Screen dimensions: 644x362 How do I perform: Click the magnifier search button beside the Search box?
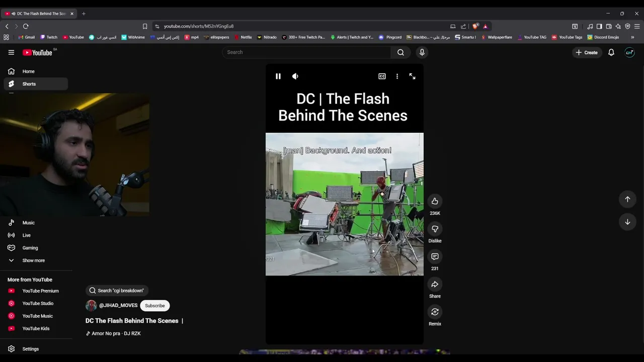pyautogui.click(x=400, y=52)
